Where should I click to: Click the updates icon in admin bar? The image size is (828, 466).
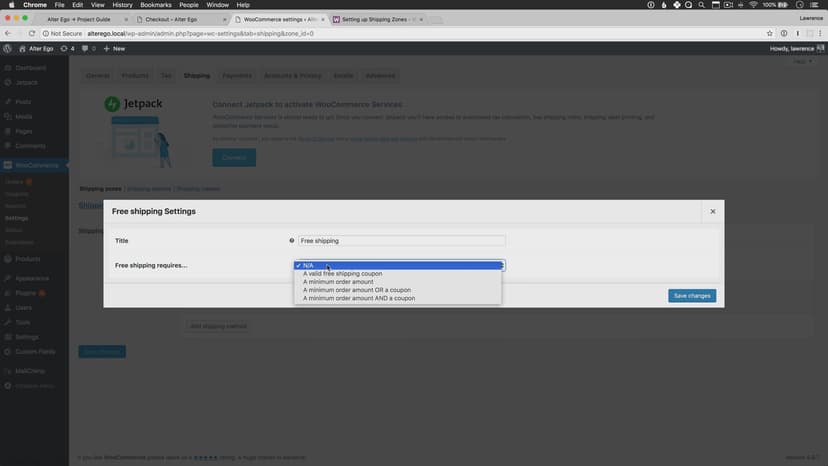pyautogui.click(x=68, y=48)
